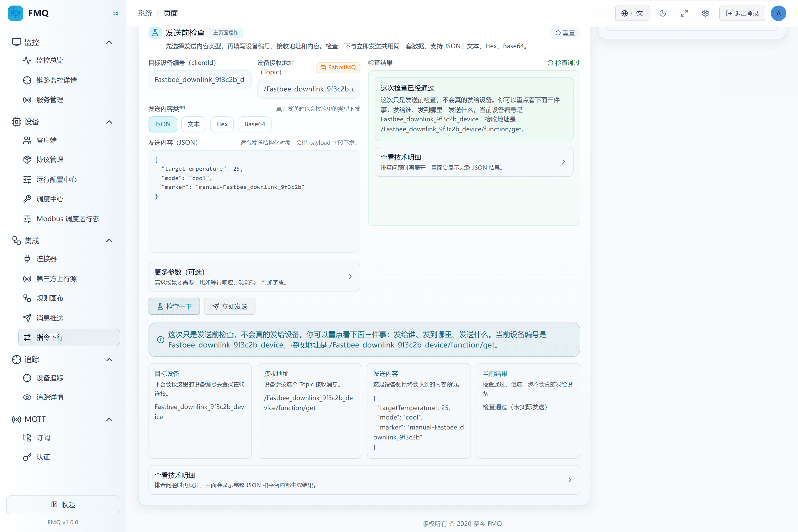The width and height of the screenshot is (798, 532).
Task: Click 收起 to collapse the sidebar
Action: (63, 505)
